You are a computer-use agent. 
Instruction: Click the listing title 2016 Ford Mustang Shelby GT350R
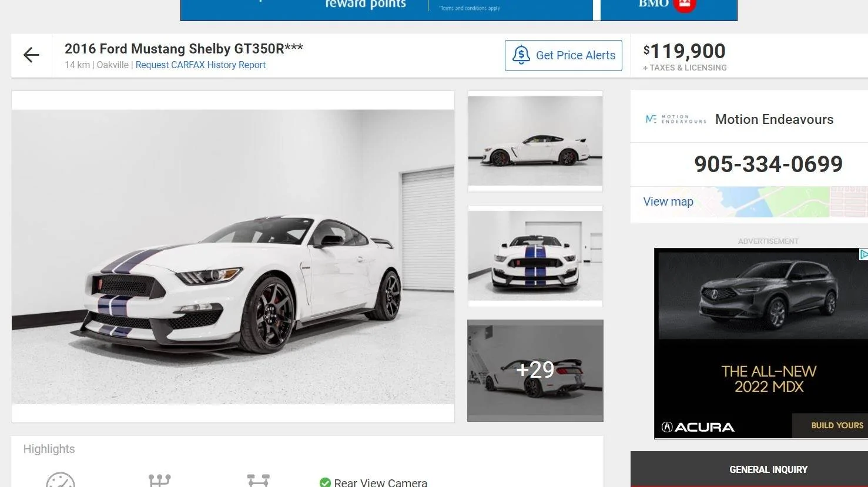click(x=184, y=49)
